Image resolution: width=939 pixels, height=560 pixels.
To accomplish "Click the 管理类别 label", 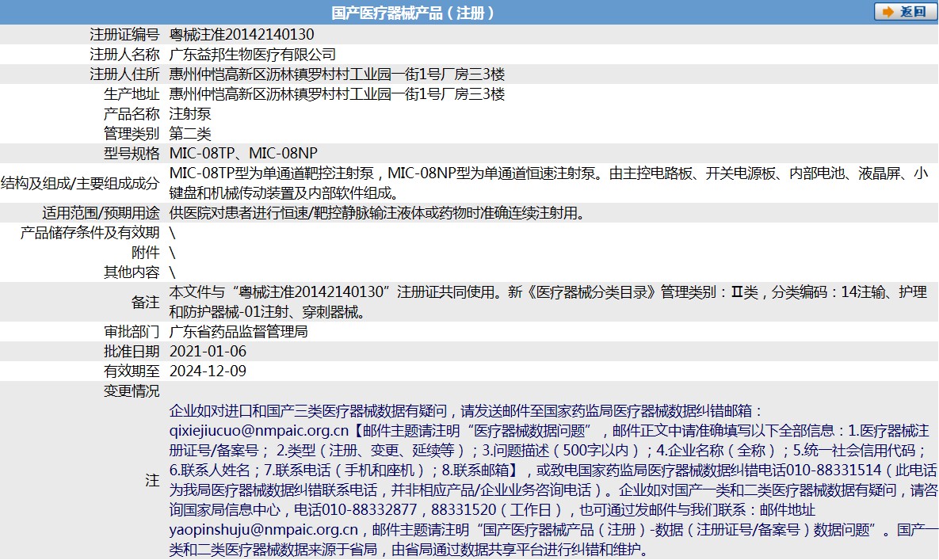I will tap(132, 133).
